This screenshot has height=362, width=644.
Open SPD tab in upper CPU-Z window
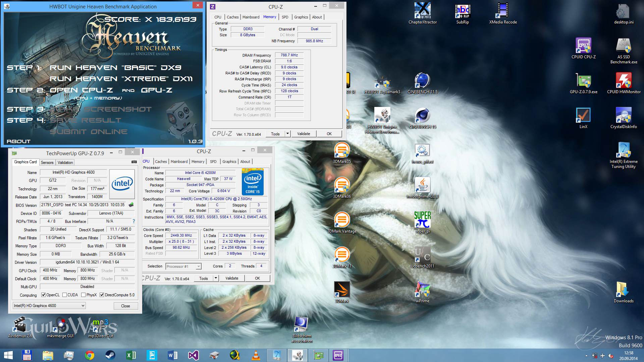(x=285, y=17)
